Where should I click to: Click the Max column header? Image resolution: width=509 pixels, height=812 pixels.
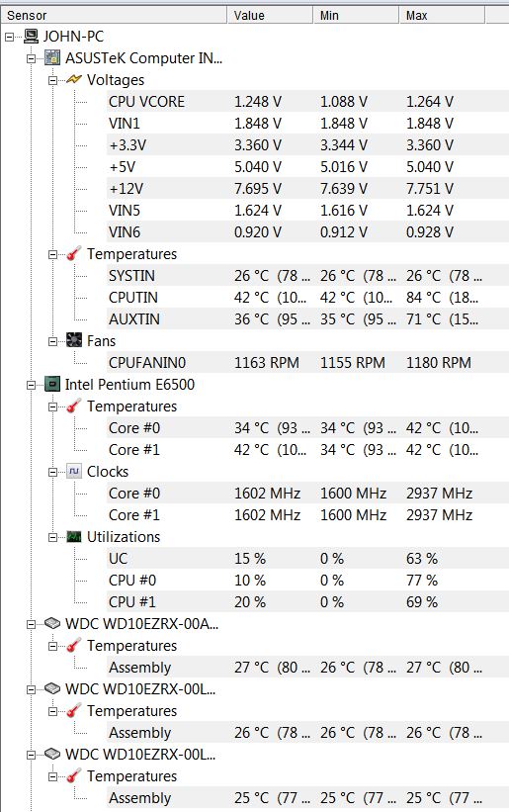pyautogui.click(x=442, y=16)
